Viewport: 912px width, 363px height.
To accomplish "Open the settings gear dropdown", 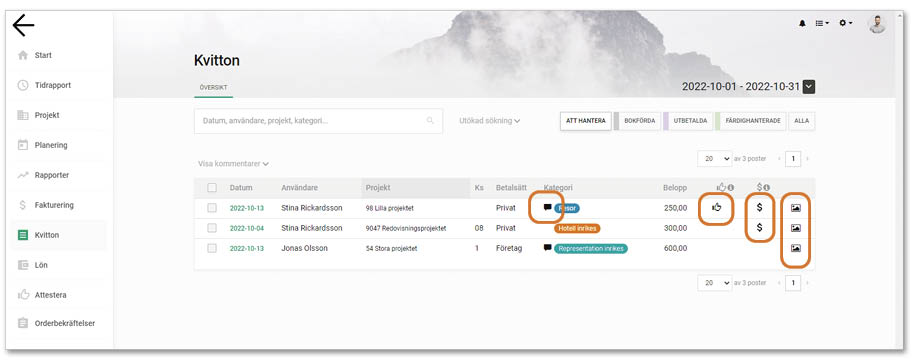I will (846, 23).
